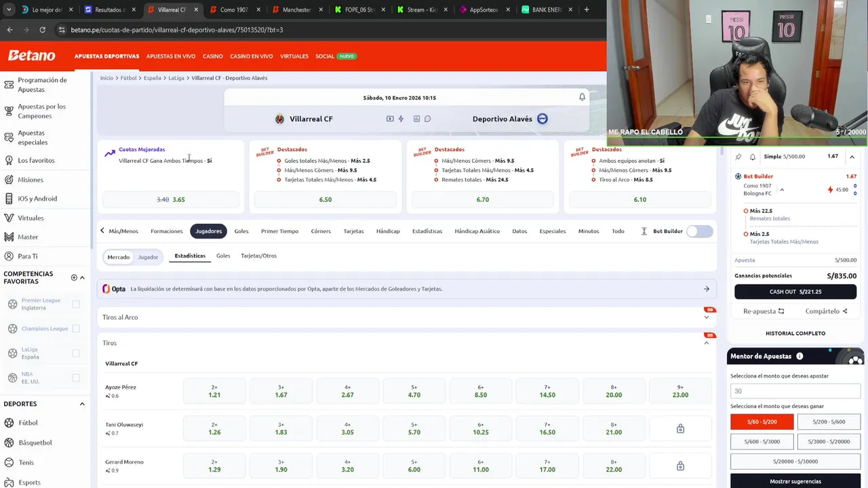Image resolution: width=868 pixels, height=488 pixels.
Task: Check Champions League favorite checkbox
Action: [x=76, y=329]
